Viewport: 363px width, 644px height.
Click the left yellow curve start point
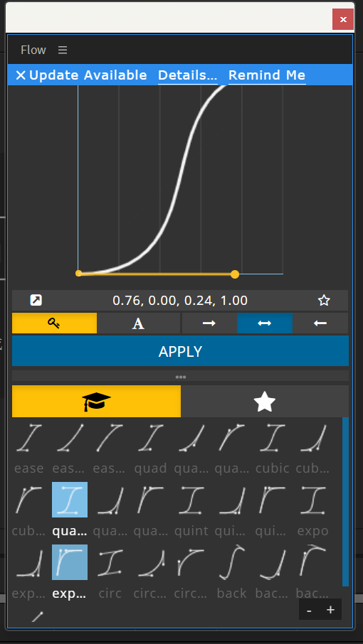78,273
